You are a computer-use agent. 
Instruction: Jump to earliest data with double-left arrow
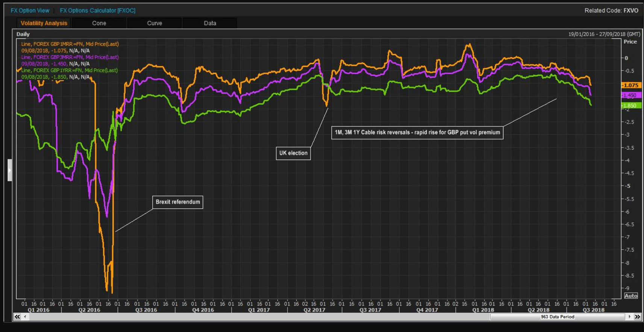pos(17,317)
